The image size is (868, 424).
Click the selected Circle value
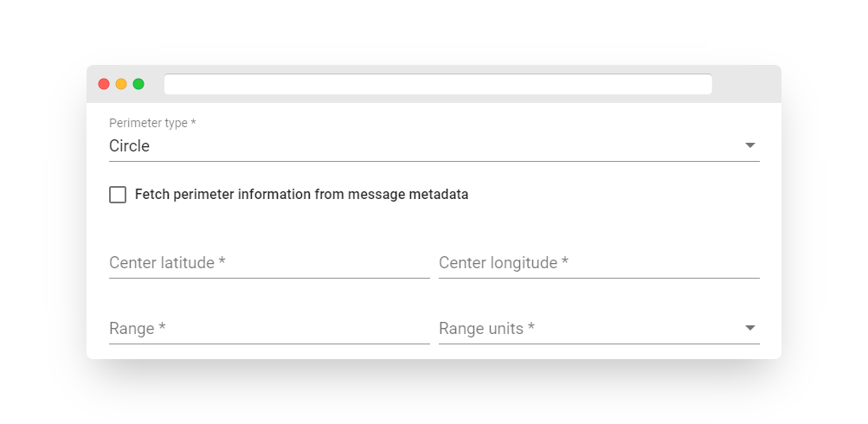130,146
